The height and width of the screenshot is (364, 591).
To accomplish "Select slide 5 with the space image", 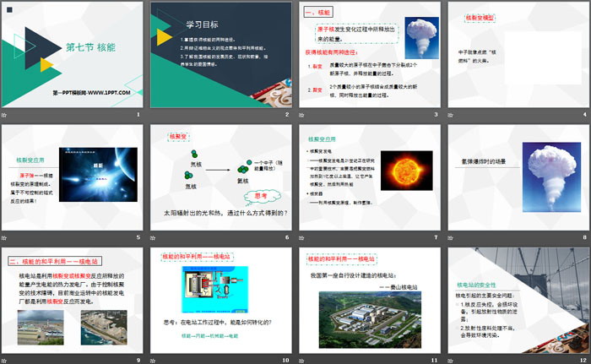I will point(73,177).
